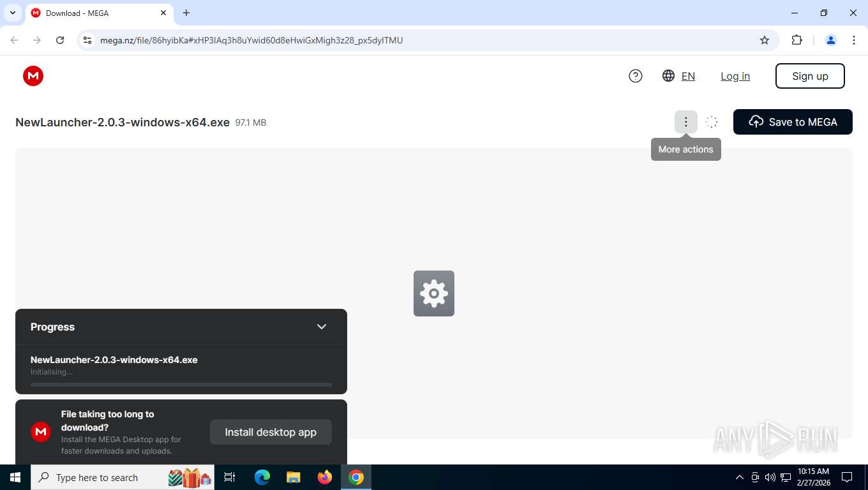868x490 pixels.
Task: Go forward in browser history
Action: [x=37, y=40]
